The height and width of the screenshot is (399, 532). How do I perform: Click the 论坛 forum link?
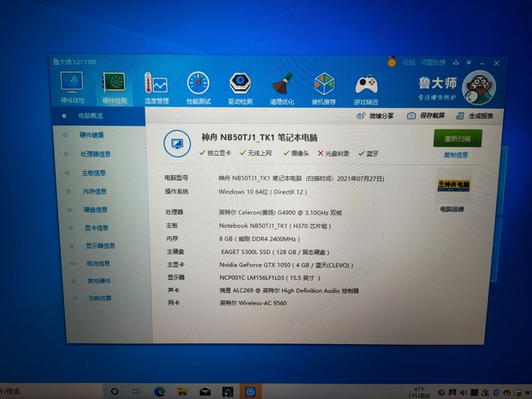408,62
